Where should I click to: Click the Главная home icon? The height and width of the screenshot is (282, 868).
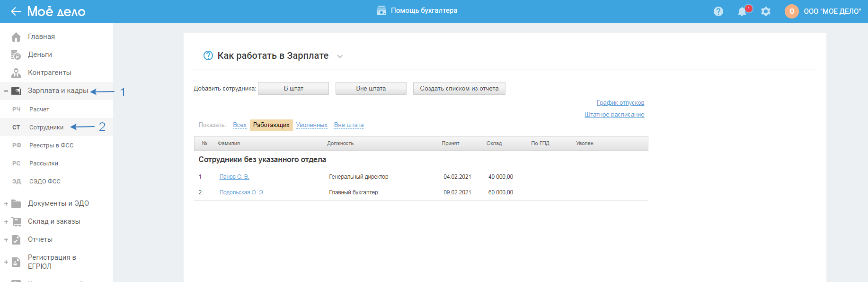[x=16, y=37]
